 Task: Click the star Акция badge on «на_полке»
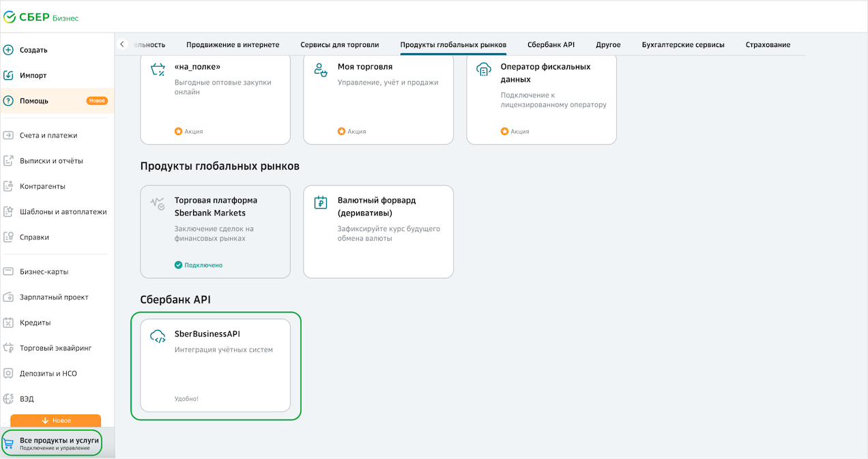coord(179,132)
